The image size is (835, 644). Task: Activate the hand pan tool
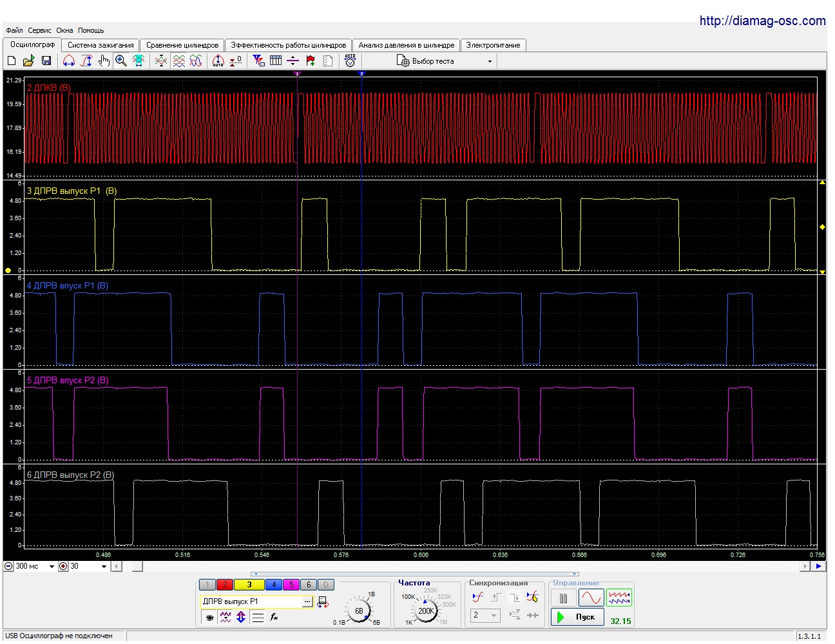[x=104, y=61]
